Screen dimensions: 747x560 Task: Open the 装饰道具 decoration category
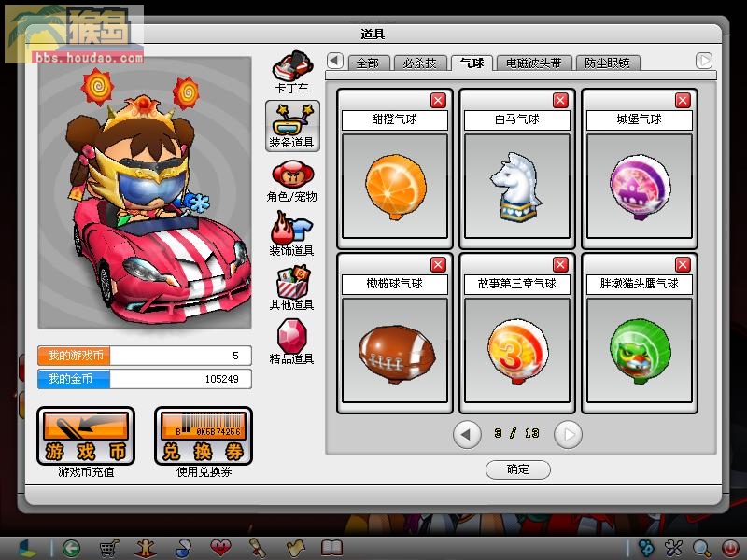(x=292, y=234)
